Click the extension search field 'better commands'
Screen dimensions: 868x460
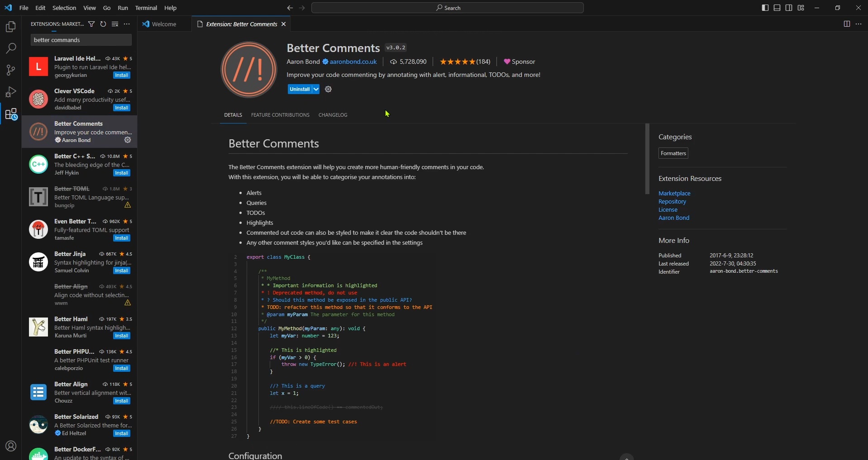pos(81,40)
